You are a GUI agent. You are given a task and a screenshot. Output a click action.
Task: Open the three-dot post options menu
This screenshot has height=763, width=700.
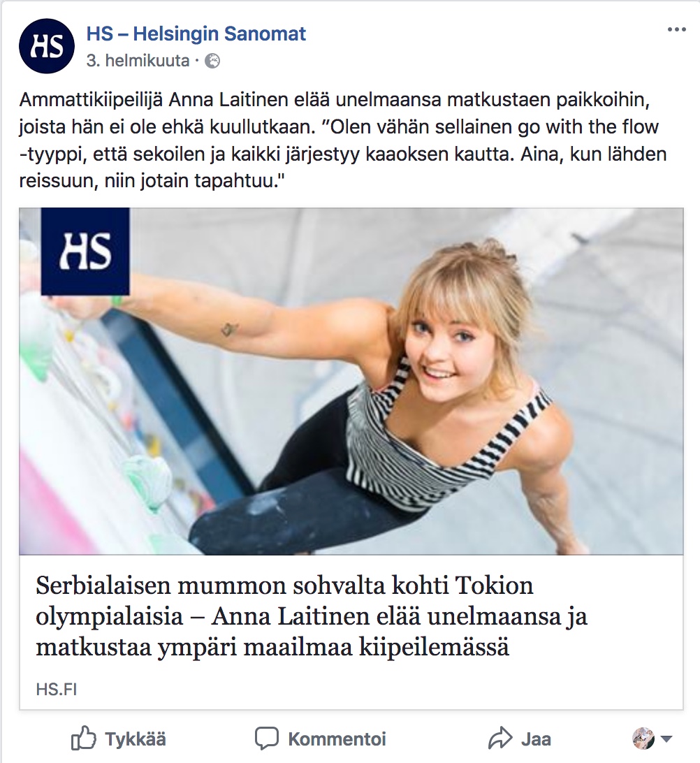[677, 29]
